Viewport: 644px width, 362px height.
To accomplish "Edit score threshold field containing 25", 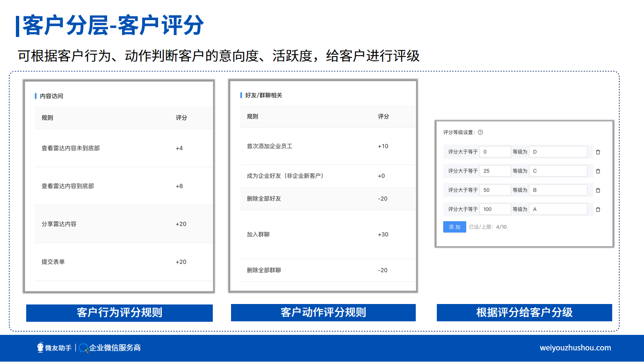I will coord(495,171).
